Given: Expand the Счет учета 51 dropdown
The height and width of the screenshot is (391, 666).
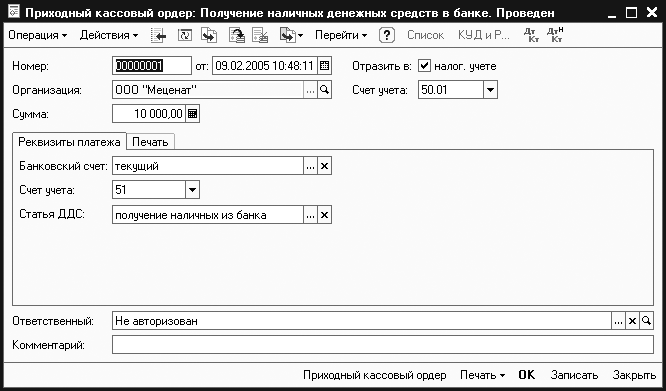Looking at the screenshot, I should 192,190.
